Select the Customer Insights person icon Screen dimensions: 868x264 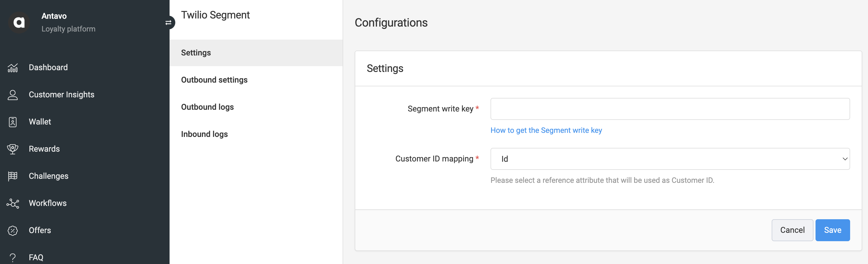coord(12,94)
